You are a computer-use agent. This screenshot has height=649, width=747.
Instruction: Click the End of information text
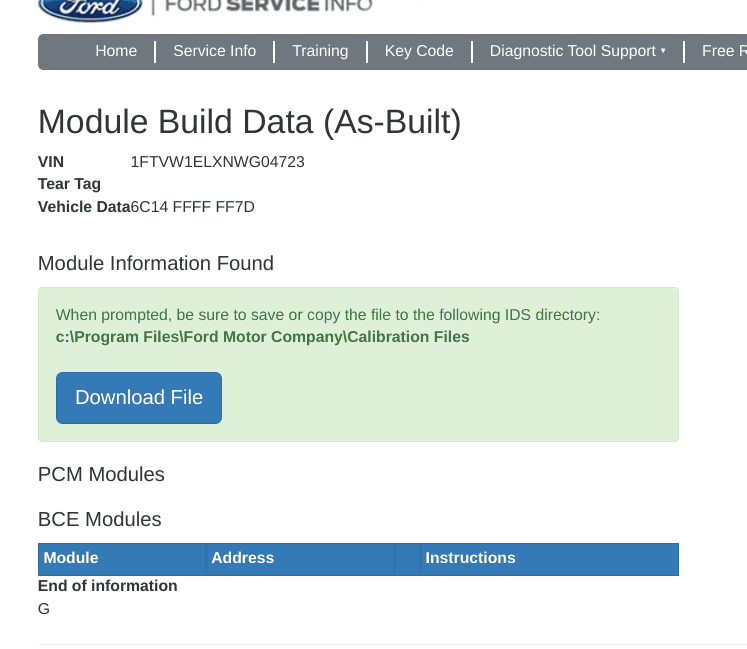click(108, 586)
